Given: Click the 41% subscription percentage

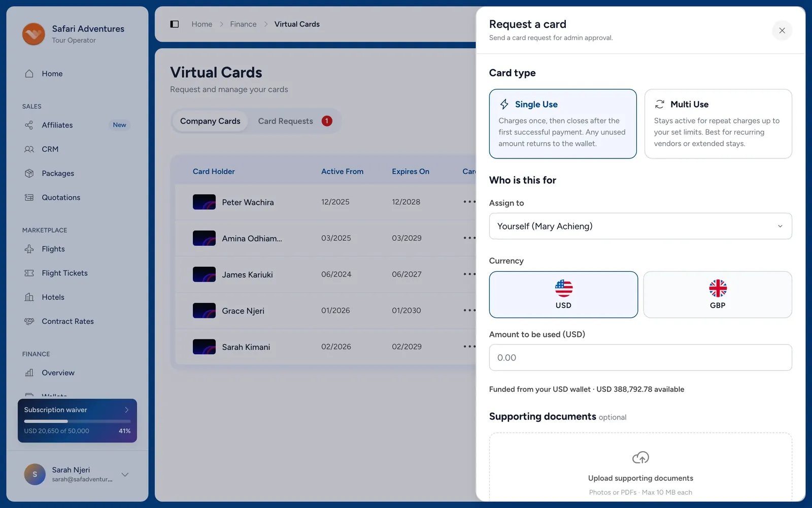Looking at the screenshot, I should click(x=125, y=431).
